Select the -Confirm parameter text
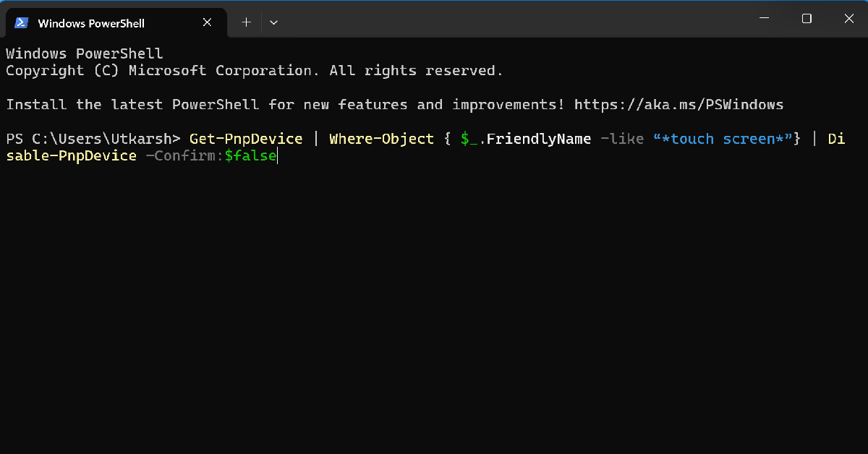868x454 pixels. [182, 155]
